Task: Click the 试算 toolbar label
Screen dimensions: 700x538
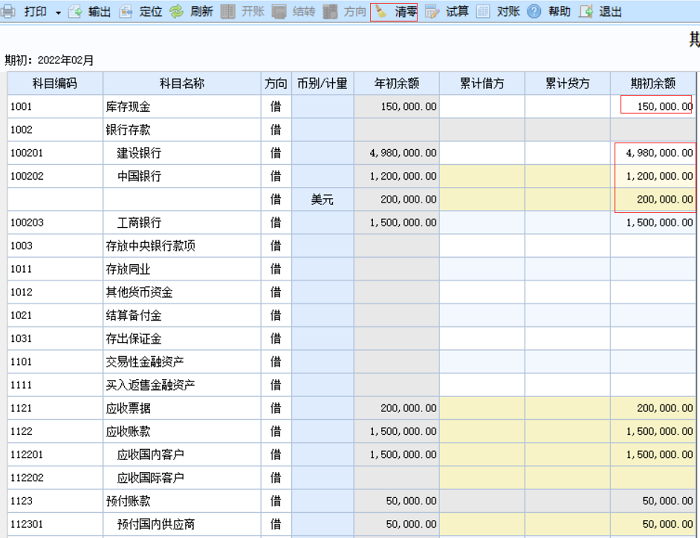Action: (x=457, y=12)
